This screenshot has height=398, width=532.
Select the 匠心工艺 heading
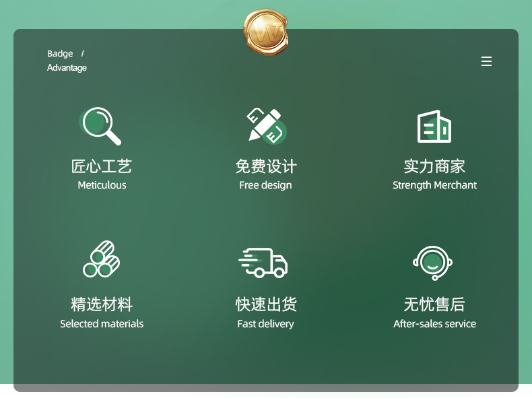tap(102, 166)
